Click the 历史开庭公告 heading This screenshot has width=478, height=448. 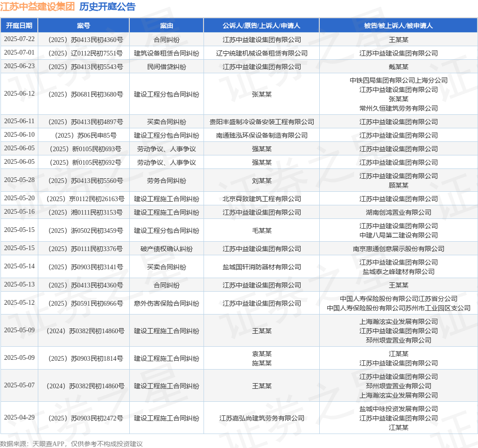point(107,7)
